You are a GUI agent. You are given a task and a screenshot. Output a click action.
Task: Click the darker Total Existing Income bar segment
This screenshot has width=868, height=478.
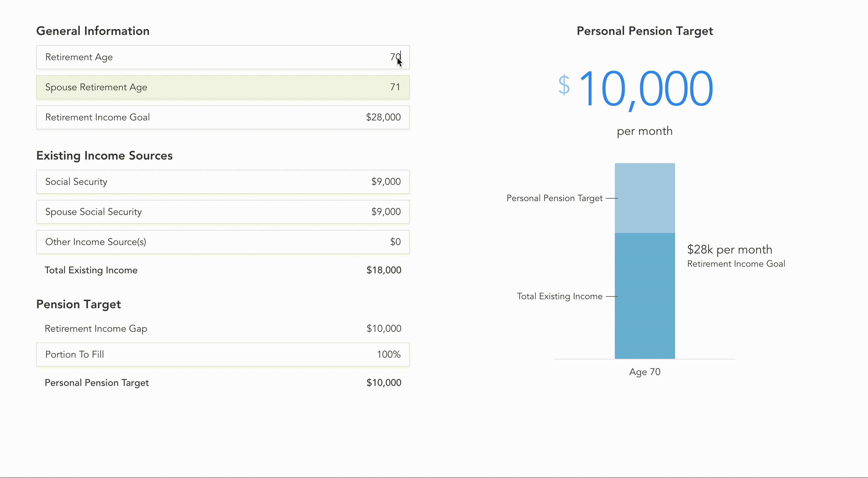645,296
